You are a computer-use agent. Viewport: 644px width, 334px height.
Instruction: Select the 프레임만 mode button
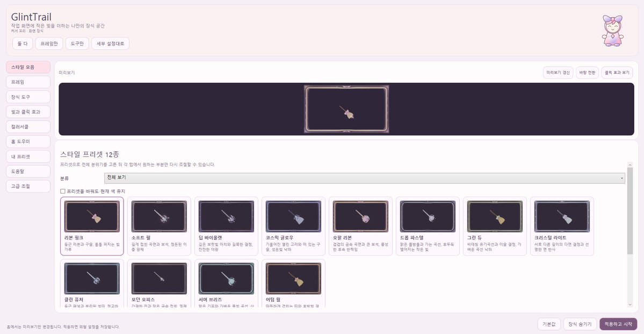49,44
